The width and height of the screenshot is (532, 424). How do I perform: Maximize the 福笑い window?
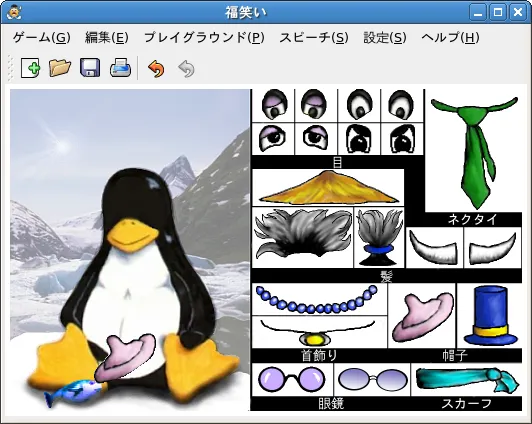pos(498,13)
